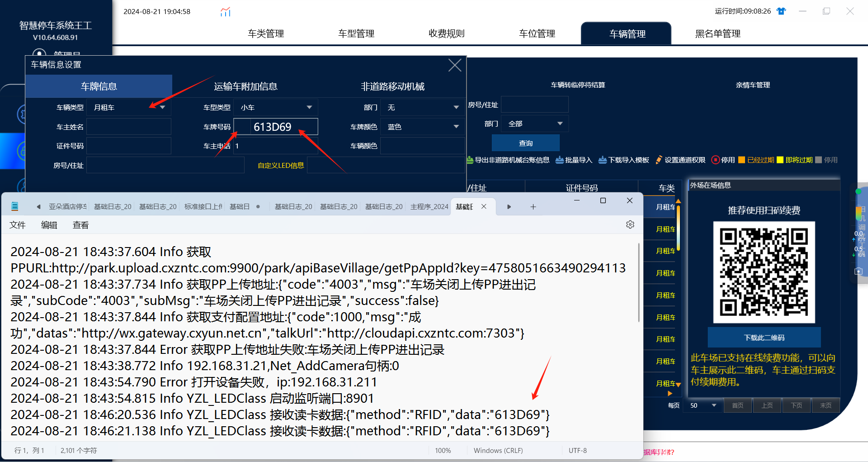
Task: Go to 上页 previous page
Action: pos(767,405)
